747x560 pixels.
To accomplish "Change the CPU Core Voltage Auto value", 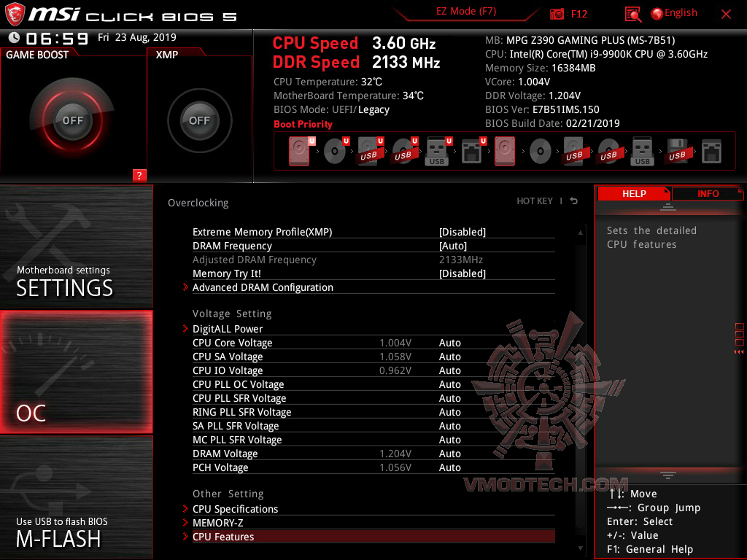I will (449, 343).
